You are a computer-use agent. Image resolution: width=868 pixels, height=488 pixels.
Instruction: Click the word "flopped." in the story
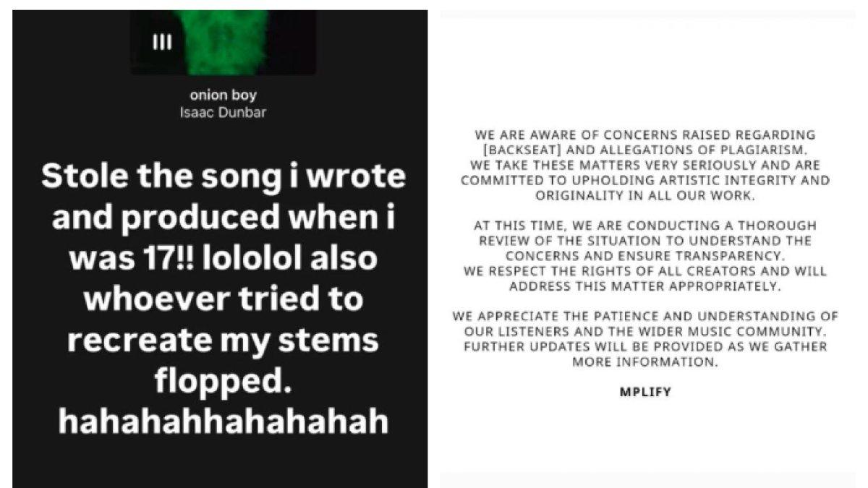click(x=222, y=381)
